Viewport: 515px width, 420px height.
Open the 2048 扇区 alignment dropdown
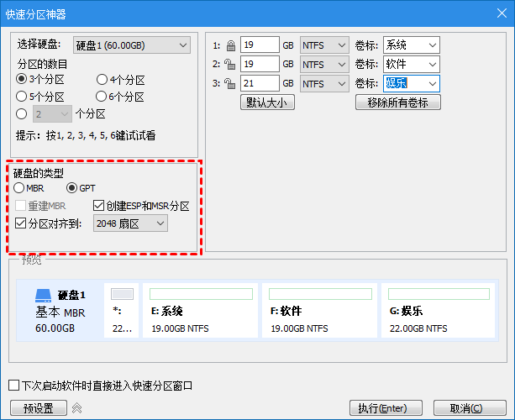pyautogui.click(x=130, y=223)
